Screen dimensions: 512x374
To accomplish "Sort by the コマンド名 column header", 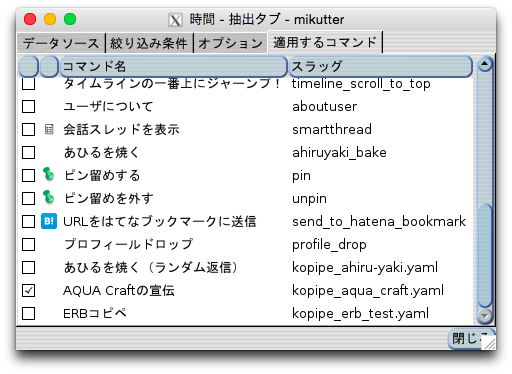I will pyautogui.click(x=173, y=67).
